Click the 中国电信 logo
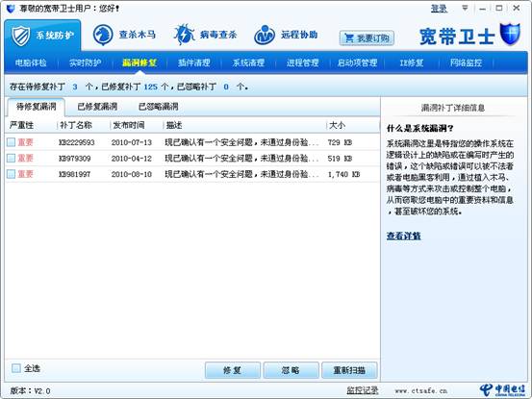Screen dimensions: 532x399 (x=502, y=390)
